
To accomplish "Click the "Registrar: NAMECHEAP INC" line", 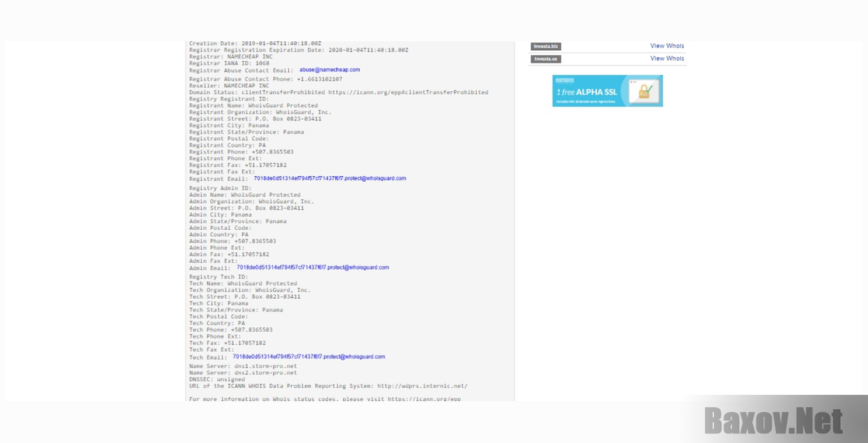I will coord(231,56).
